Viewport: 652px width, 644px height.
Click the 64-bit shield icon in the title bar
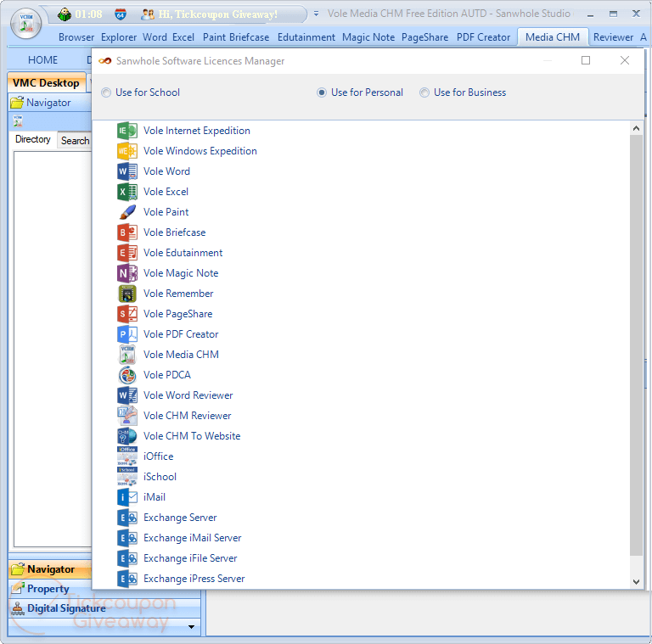coord(121,14)
